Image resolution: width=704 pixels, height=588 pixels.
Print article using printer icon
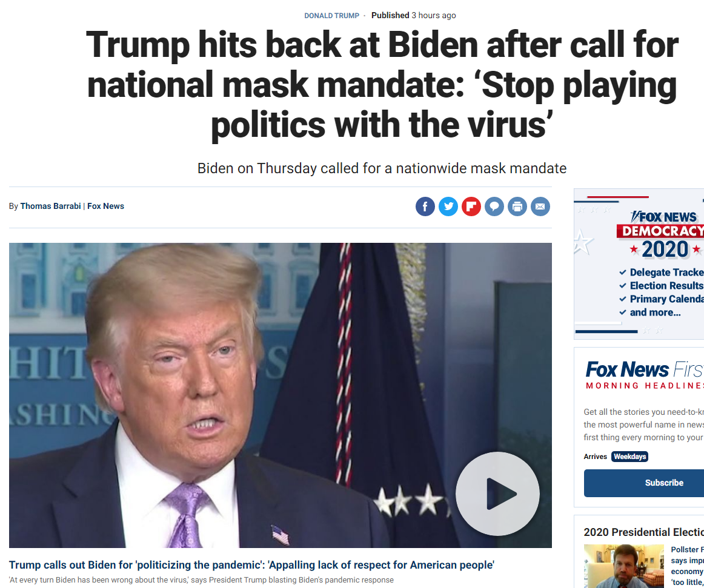click(x=517, y=206)
